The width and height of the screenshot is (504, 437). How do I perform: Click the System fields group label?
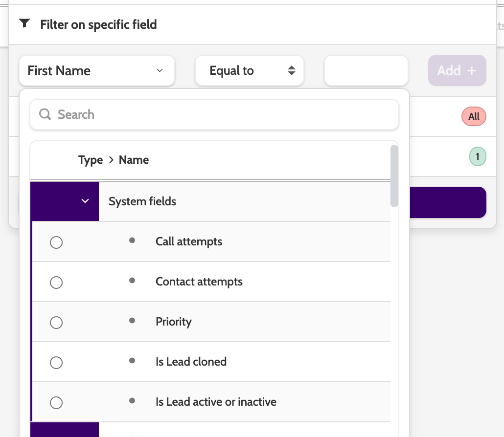coord(142,201)
